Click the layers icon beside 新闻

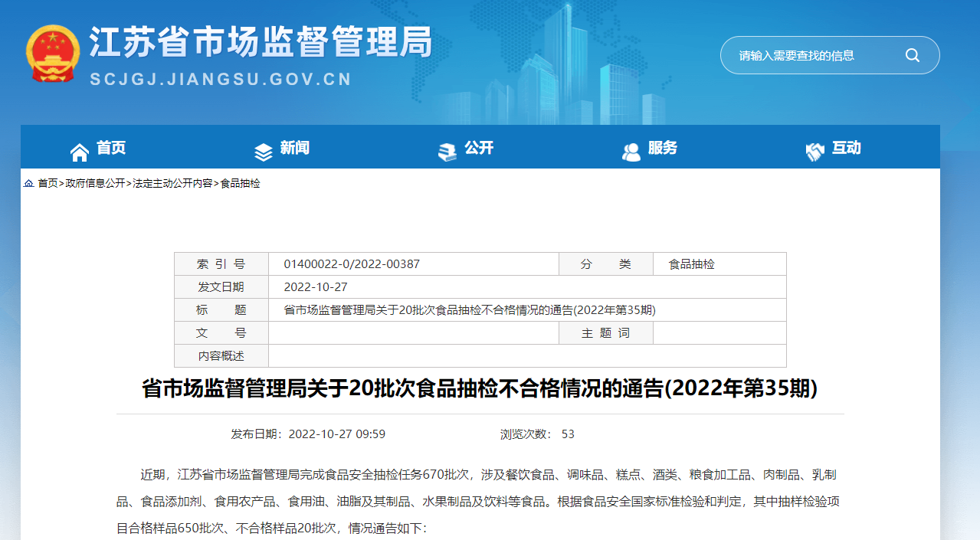[264, 152]
